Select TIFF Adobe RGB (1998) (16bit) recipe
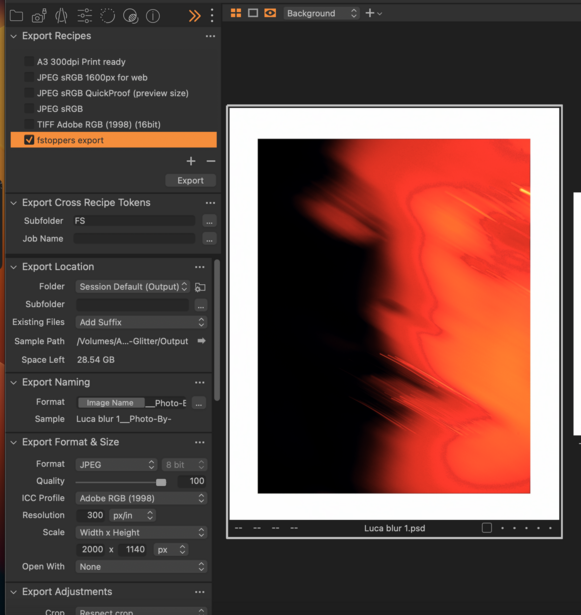The height and width of the screenshot is (615, 581). [x=98, y=124]
